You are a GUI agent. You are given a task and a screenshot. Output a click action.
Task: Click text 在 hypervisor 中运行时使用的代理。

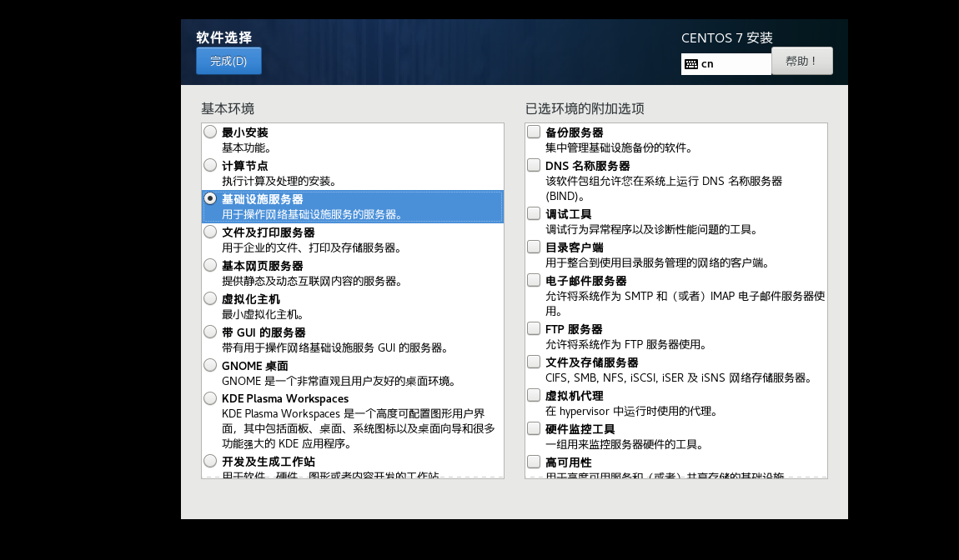click(632, 411)
